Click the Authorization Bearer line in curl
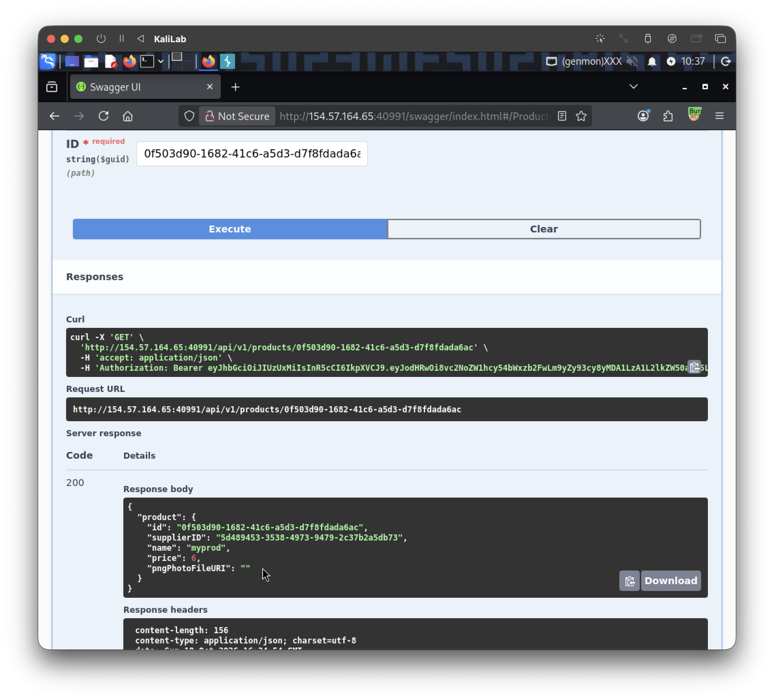Screen dimensions: 774x700 click(393, 368)
